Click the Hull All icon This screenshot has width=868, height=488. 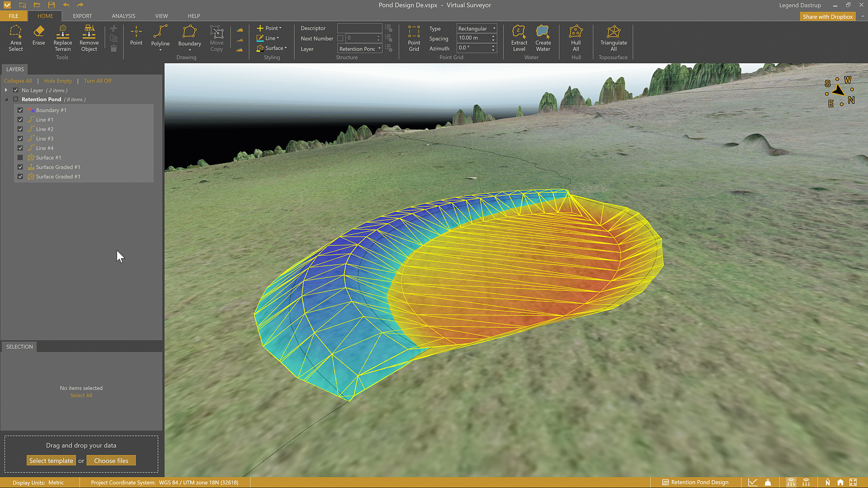tap(576, 38)
